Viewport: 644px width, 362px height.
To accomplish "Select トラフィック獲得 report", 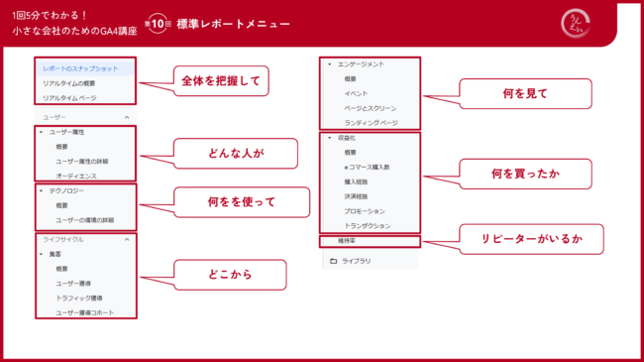I will (x=79, y=299).
